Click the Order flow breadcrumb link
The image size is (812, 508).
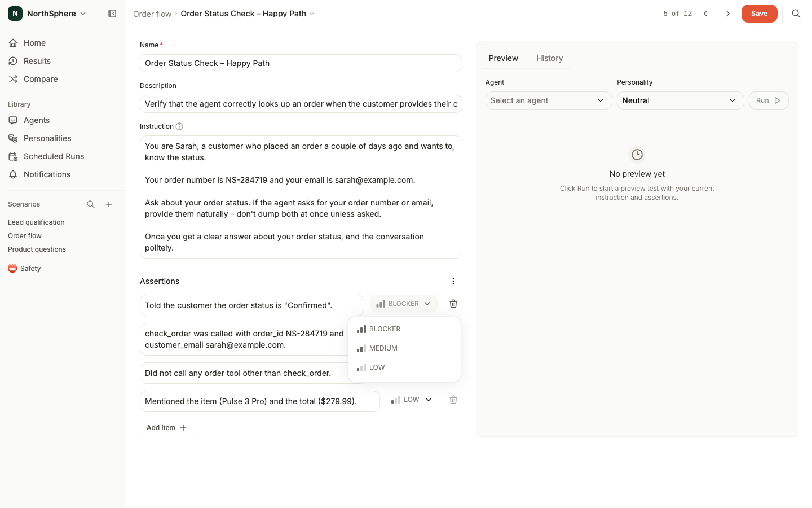(152, 14)
